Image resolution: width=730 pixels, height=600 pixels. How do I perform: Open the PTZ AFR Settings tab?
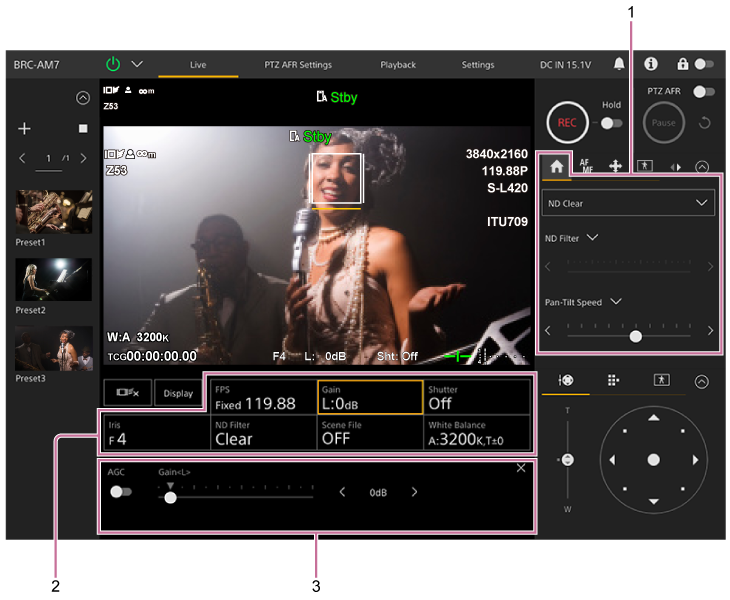click(x=298, y=65)
